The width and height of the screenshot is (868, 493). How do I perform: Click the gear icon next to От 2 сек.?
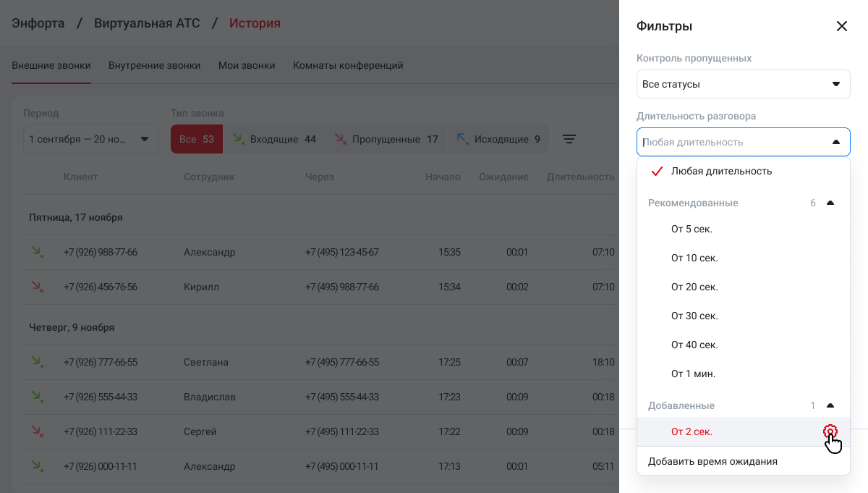[830, 431]
